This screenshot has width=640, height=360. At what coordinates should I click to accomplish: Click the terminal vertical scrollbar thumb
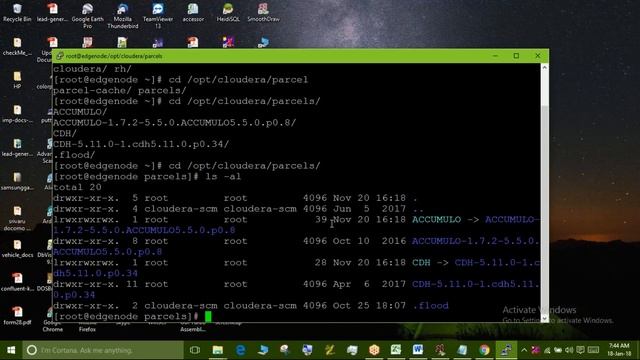[544, 209]
